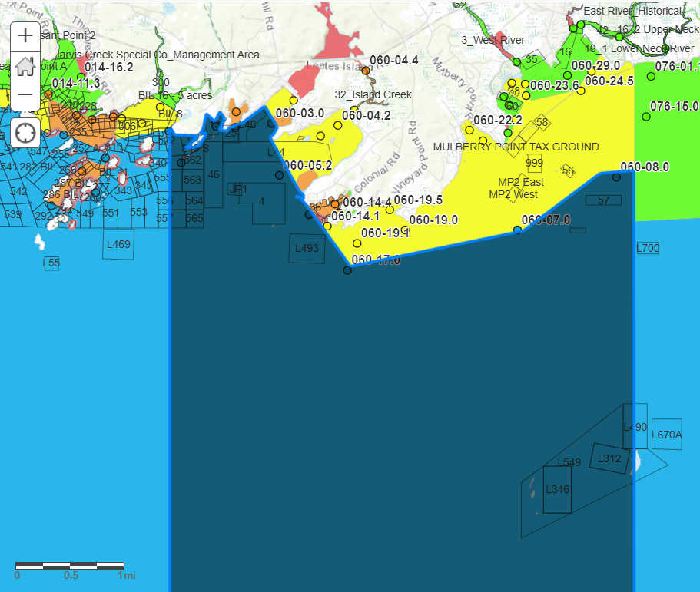Screen dimensions: 700x592
Task: Select the parcel labeled L670A
Action: [665, 434]
